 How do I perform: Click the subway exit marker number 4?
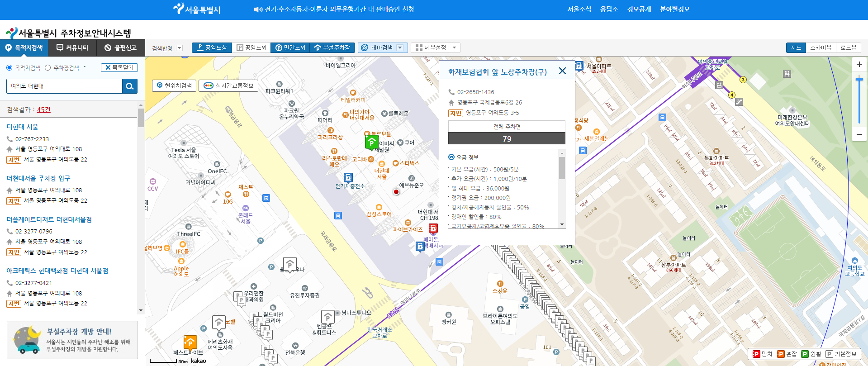pos(732,95)
